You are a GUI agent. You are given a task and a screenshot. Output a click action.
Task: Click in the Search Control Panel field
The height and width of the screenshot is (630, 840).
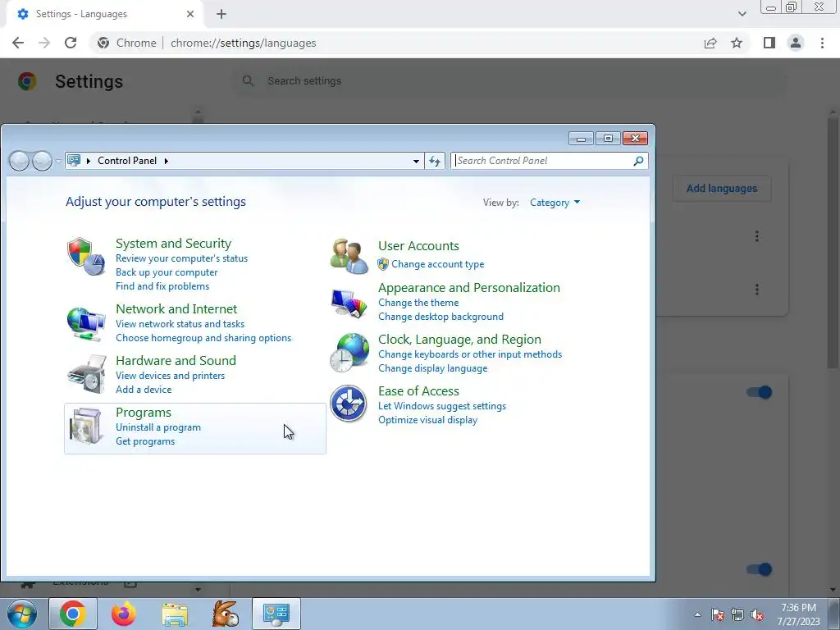pyautogui.click(x=542, y=161)
